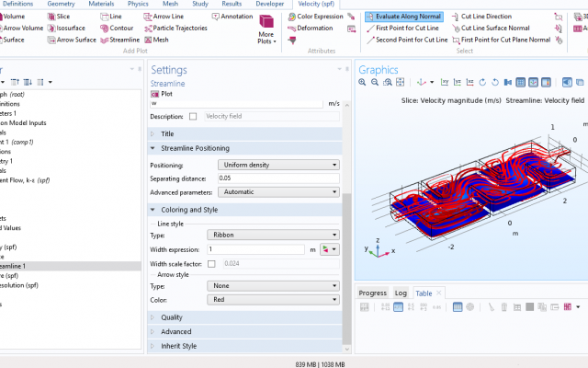Click the Zoom Out graphics icon

pyautogui.click(x=375, y=82)
